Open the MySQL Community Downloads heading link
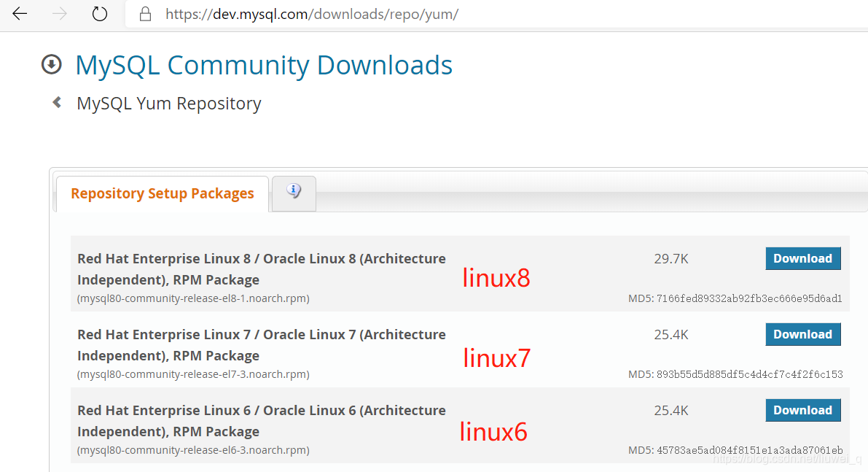The width and height of the screenshot is (868, 472). click(x=264, y=65)
